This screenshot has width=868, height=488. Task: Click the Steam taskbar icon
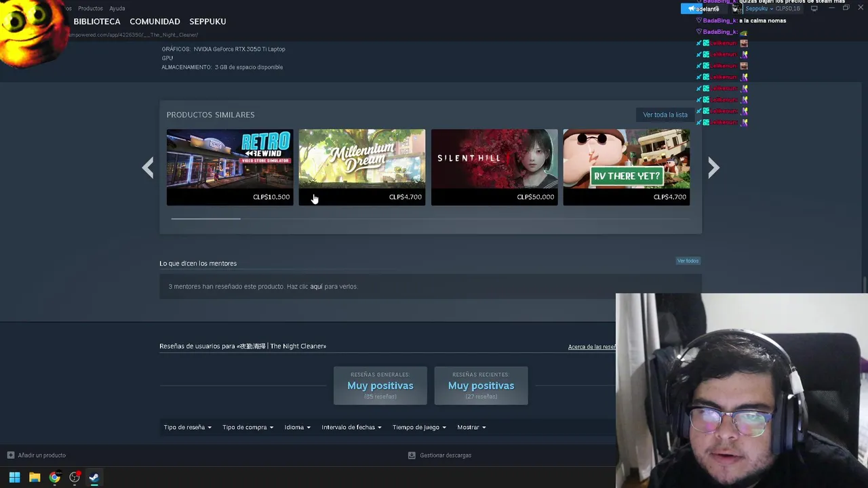94,477
